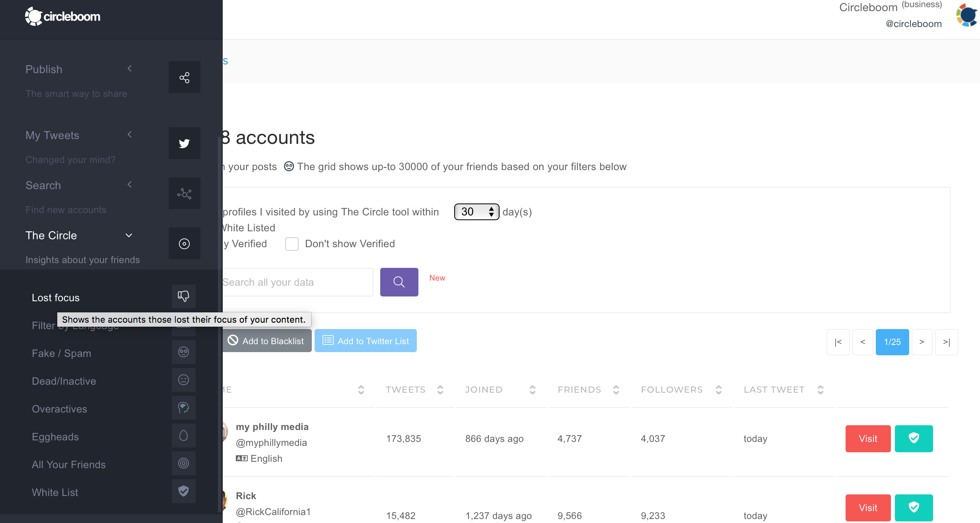Click The Circle target icon

(x=184, y=244)
